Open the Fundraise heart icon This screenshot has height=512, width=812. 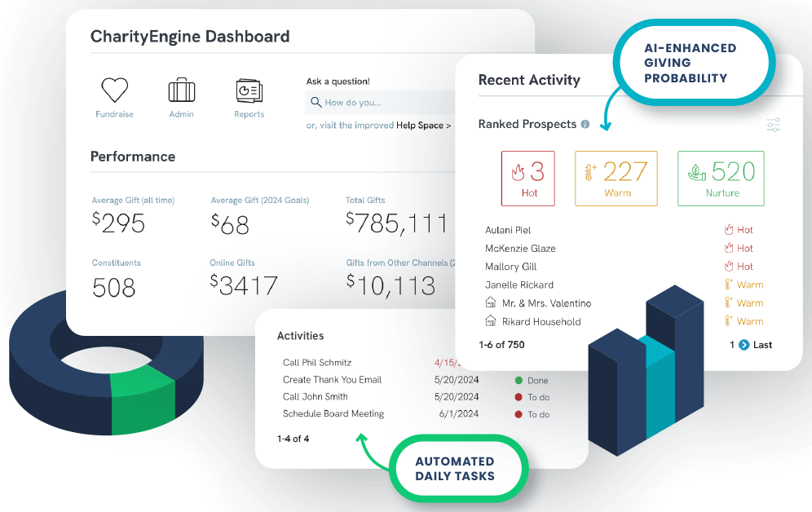click(x=114, y=90)
